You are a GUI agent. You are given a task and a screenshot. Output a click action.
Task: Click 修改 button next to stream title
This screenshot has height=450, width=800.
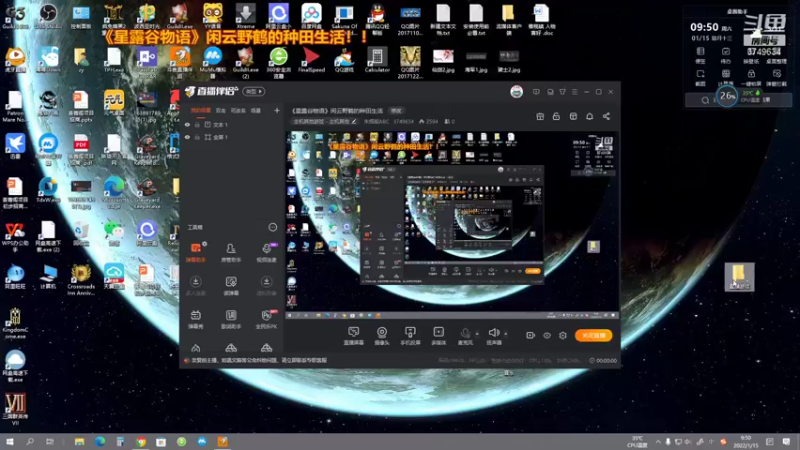(396, 111)
